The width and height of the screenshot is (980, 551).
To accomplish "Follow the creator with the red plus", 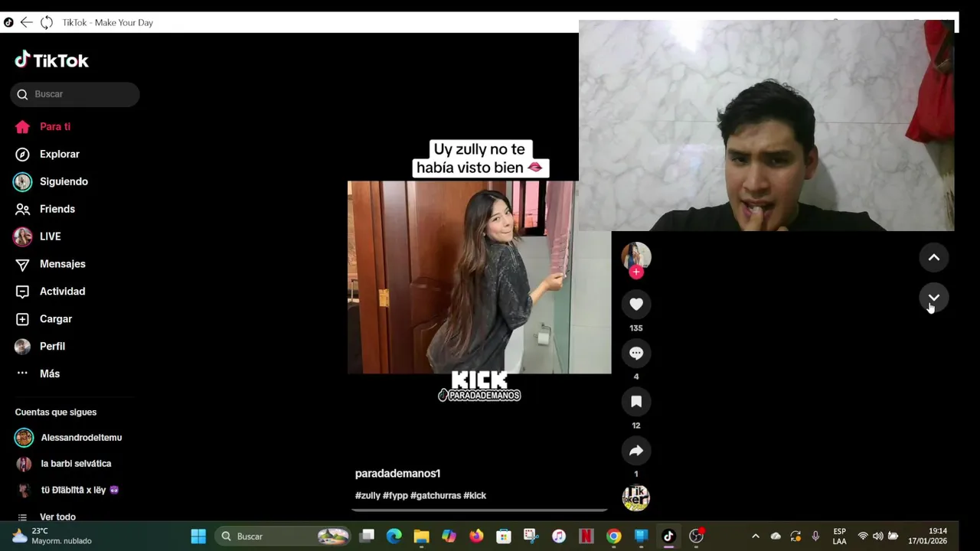I will 636,272.
